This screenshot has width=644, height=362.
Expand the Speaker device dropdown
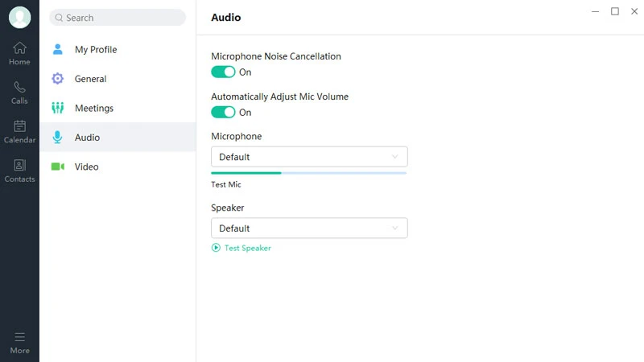click(x=309, y=228)
